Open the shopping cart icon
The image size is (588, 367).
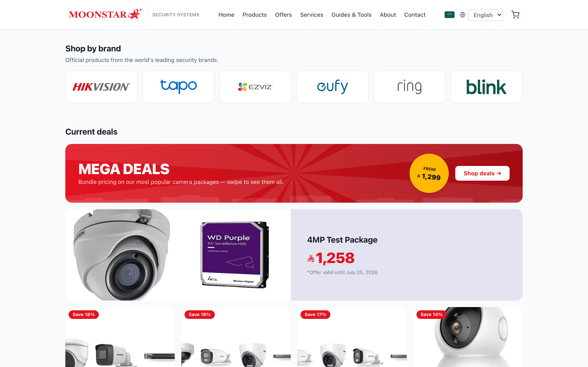point(515,15)
